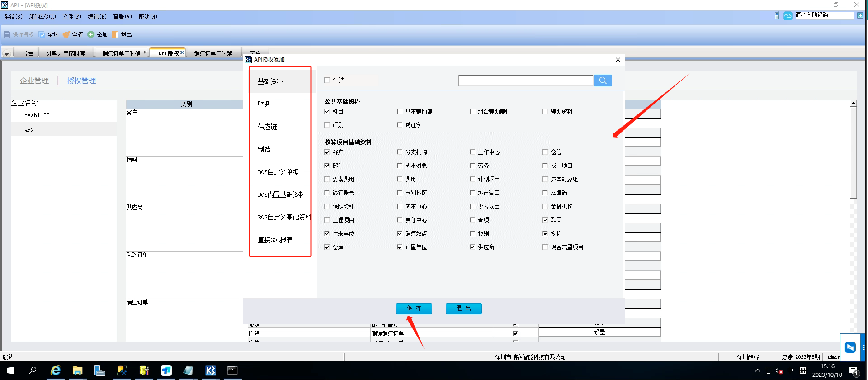868x380 pixels.
Task: Open the 授权管理 section link
Action: (x=81, y=81)
